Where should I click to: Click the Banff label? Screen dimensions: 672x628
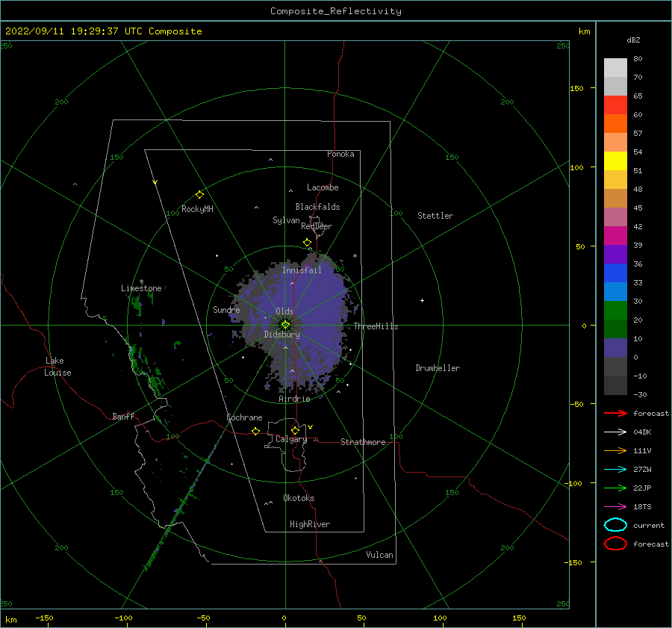[123, 416]
